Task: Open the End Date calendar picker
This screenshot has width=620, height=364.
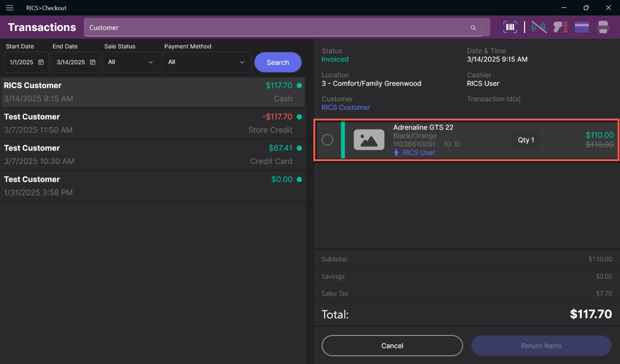Action: point(93,62)
